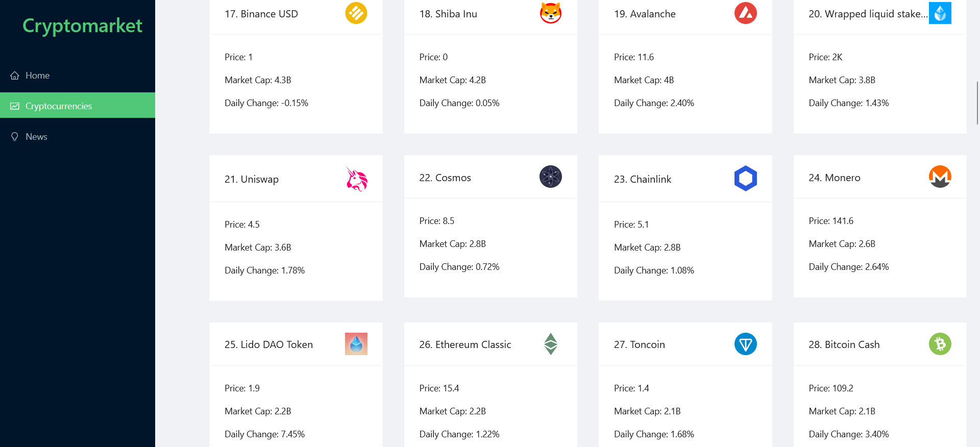The height and width of the screenshot is (447, 980).
Task: Open the Monero coin card
Action: point(879,228)
